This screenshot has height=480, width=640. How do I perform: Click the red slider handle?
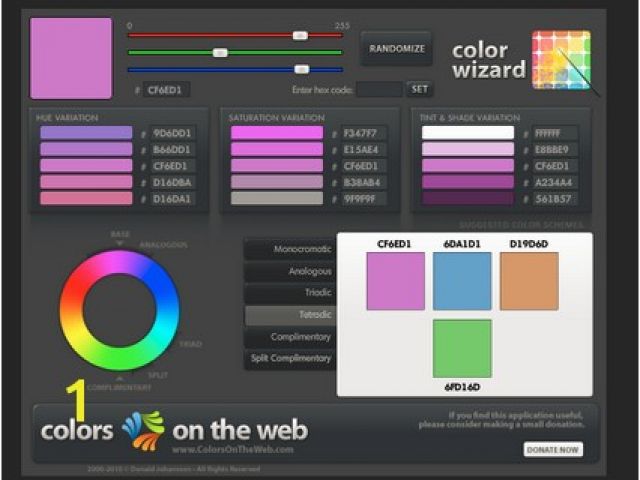coord(300,36)
